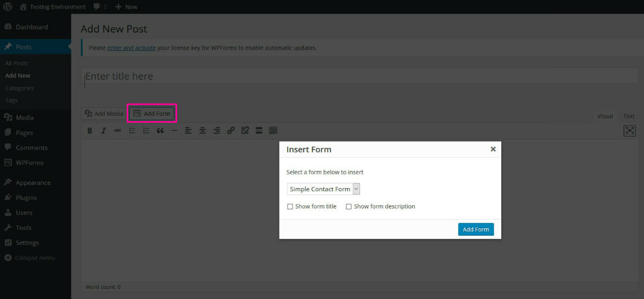644x299 pixels.
Task: Align text left
Action: (188, 130)
